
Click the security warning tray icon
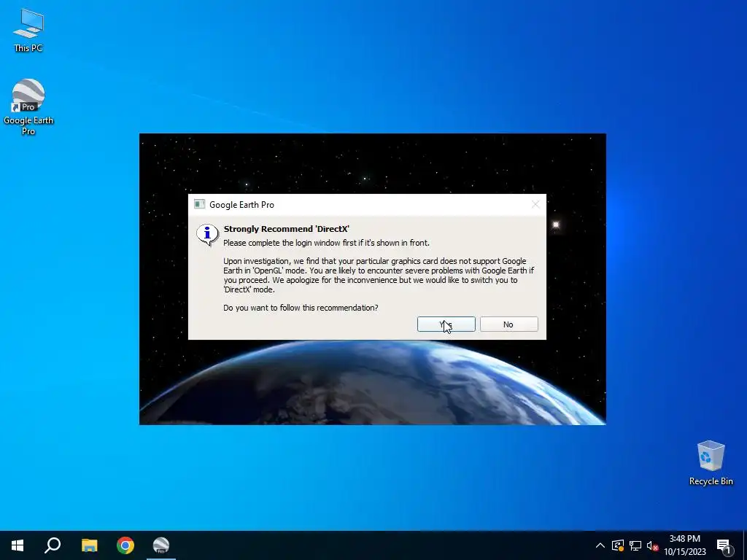[617, 545]
